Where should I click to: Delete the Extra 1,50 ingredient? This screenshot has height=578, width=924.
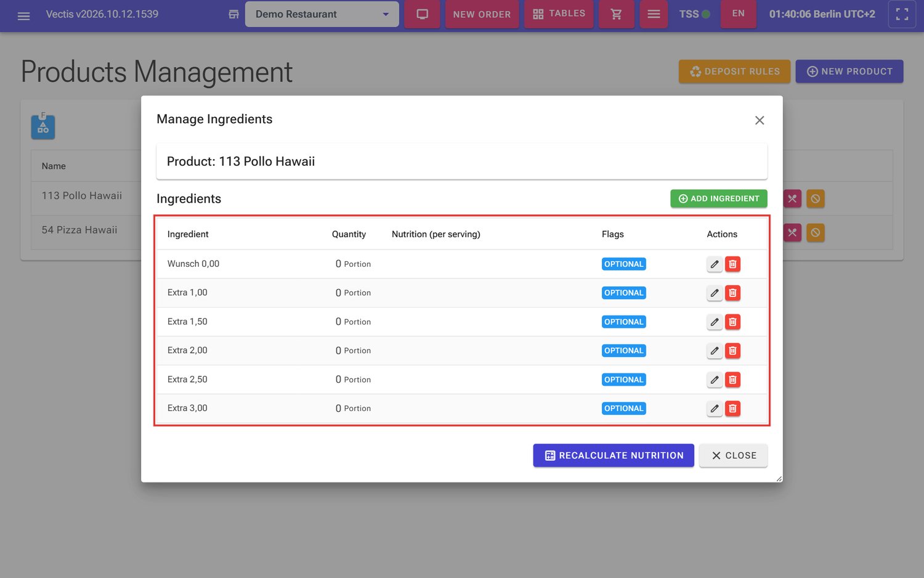coord(732,322)
